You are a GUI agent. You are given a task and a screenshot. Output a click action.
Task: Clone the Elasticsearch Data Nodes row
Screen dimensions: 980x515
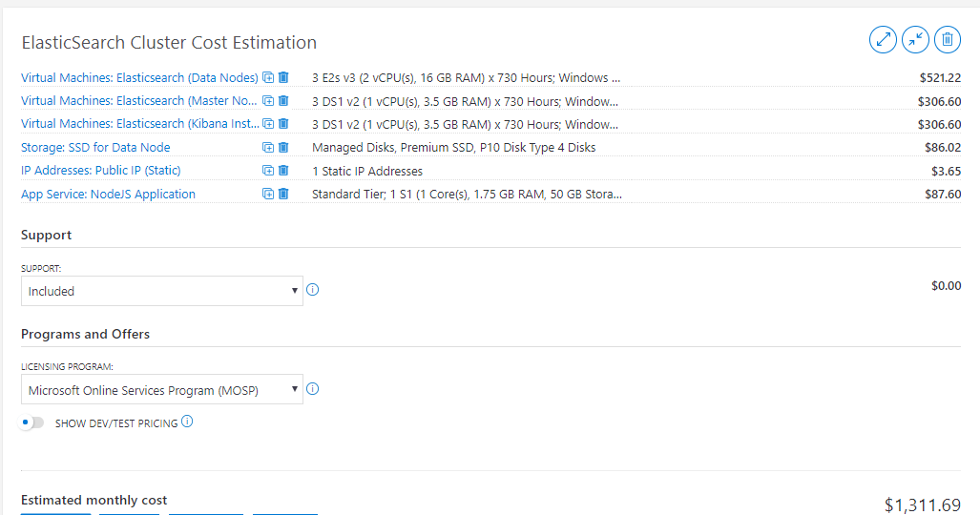point(268,77)
